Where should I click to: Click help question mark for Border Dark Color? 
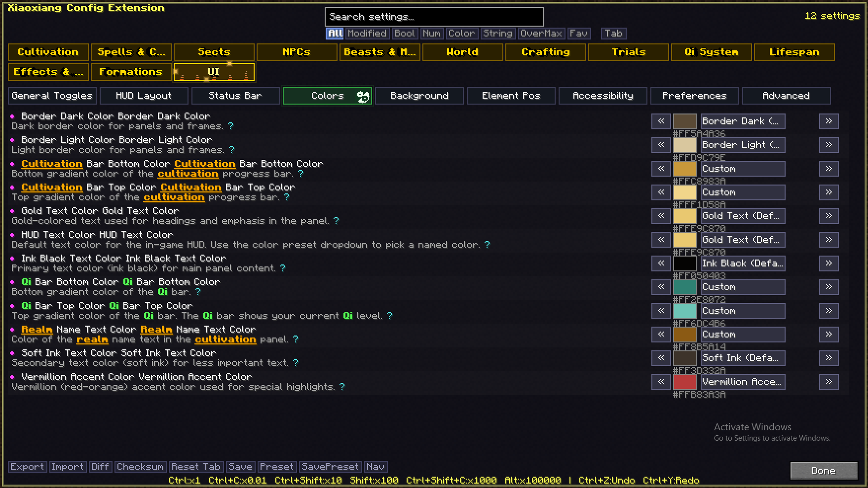click(230, 126)
